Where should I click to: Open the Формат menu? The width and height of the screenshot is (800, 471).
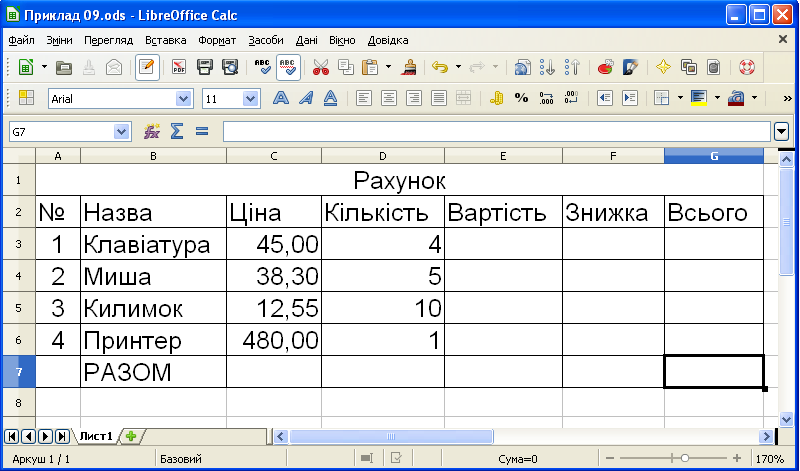coord(217,40)
